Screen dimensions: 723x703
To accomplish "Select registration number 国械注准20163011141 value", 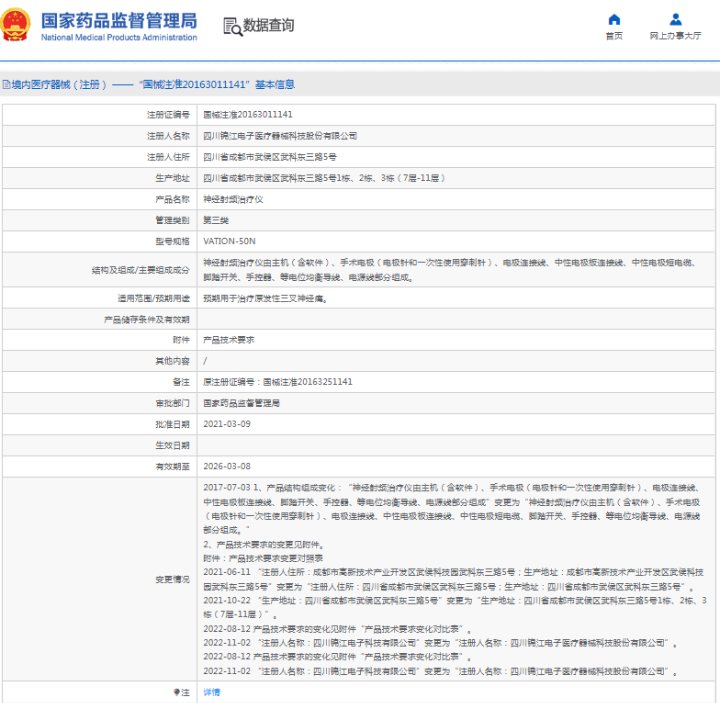I will click(248, 115).
